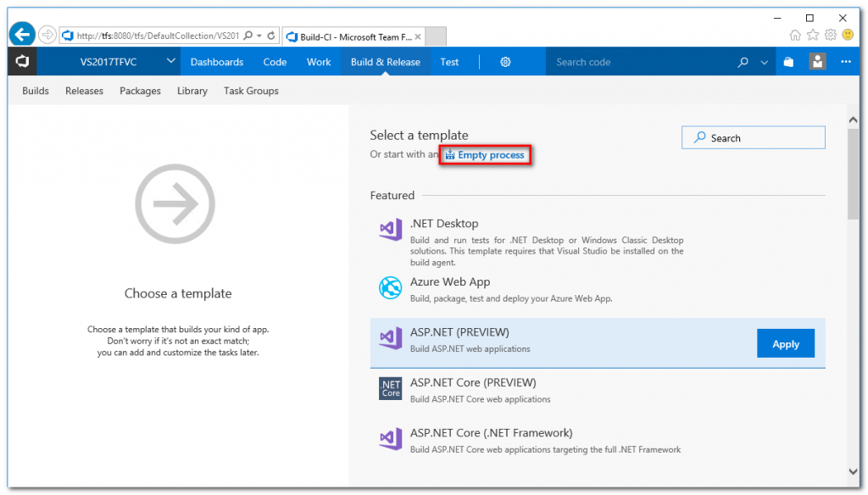Viewport: 868px width, 495px height.
Task: Click the browser forward arrow button
Action: [47, 35]
